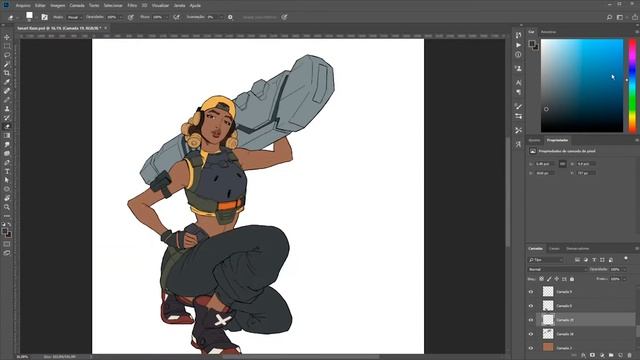This screenshot has width=640, height=360.
Task: Open the Imagem menu
Action: (x=58, y=6)
